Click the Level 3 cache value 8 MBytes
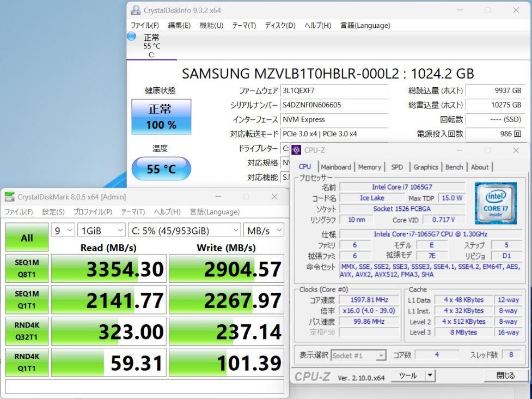Screen dimensions: 532x399 tap(463, 332)
